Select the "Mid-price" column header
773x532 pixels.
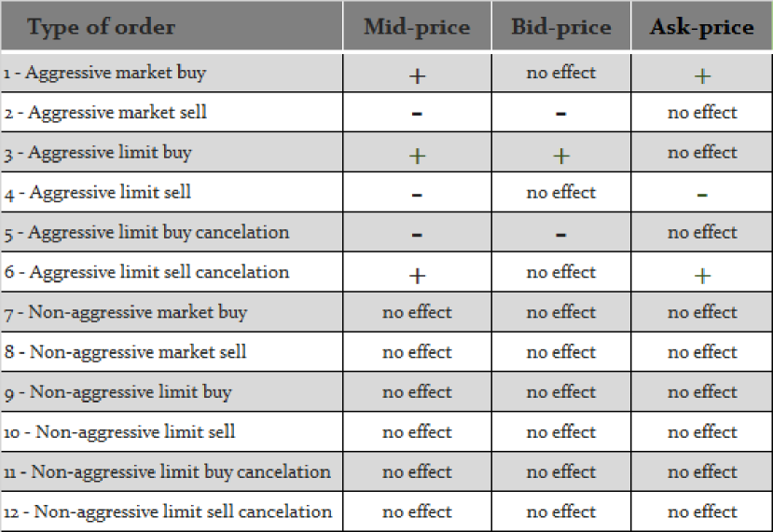[417, 27]
